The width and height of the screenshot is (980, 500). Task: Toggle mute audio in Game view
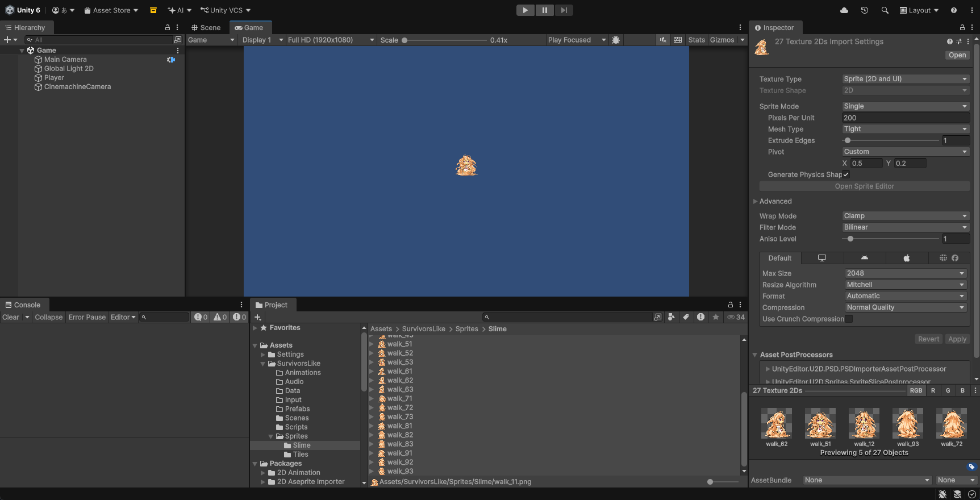pyautogui.click(x=663, y=40)
